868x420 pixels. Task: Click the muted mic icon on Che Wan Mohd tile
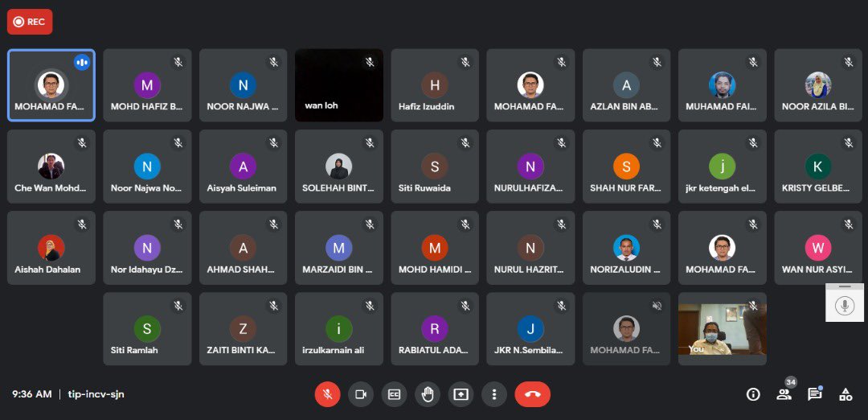82,143
